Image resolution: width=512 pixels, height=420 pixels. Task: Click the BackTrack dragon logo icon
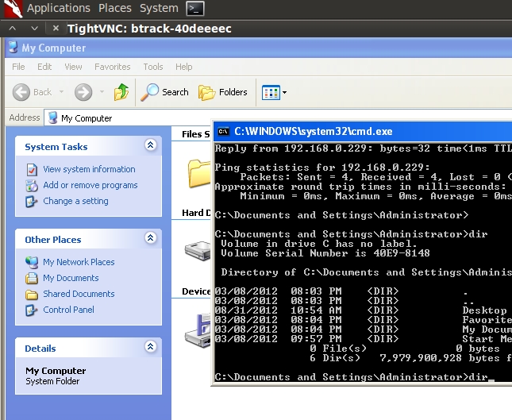(13, 9)
